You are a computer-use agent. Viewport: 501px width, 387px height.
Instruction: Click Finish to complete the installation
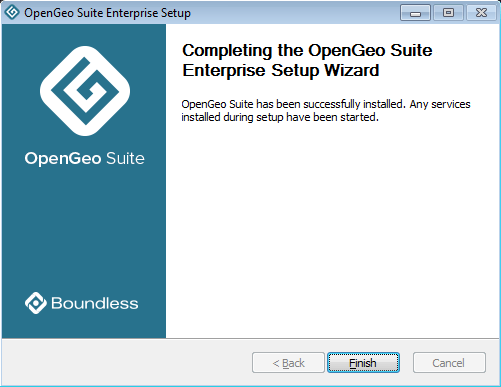pyautogui.click(x=363, y=363)
